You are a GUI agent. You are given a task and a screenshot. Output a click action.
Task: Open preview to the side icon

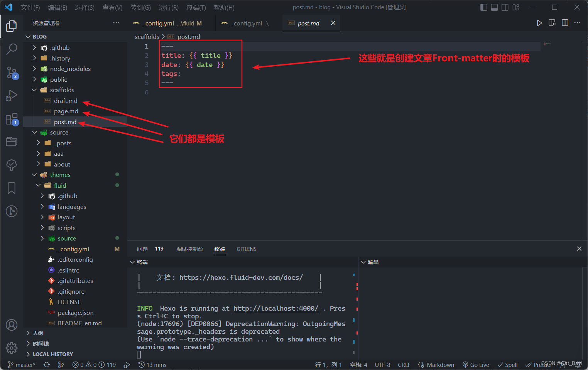click(x=552, y=23)
